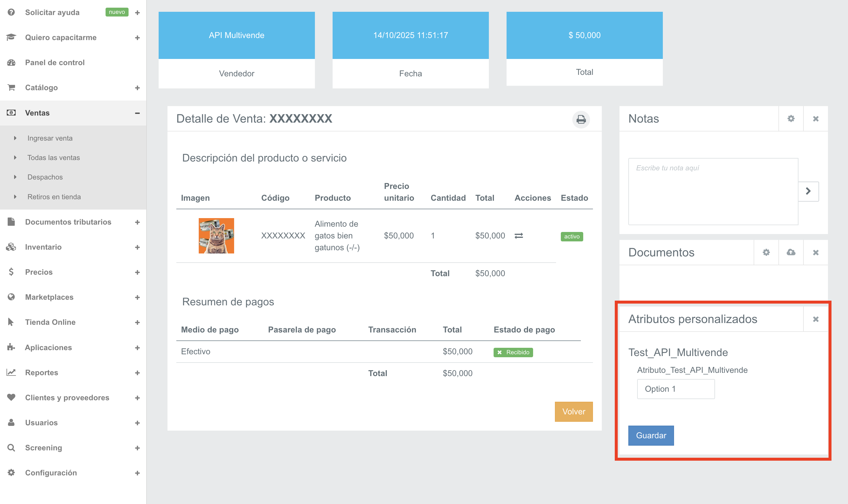Click the cat food product thumbnail
The image size is (848, 504).
[x=216, y=235]
